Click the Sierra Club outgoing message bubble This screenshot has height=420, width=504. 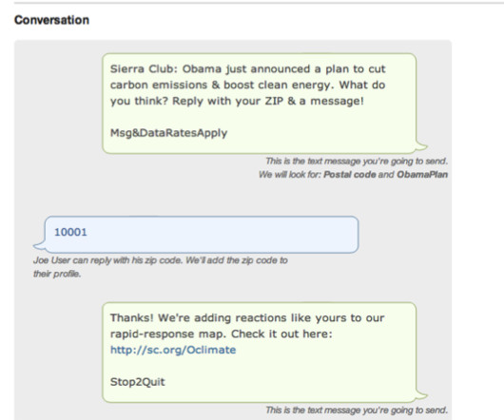259,104
